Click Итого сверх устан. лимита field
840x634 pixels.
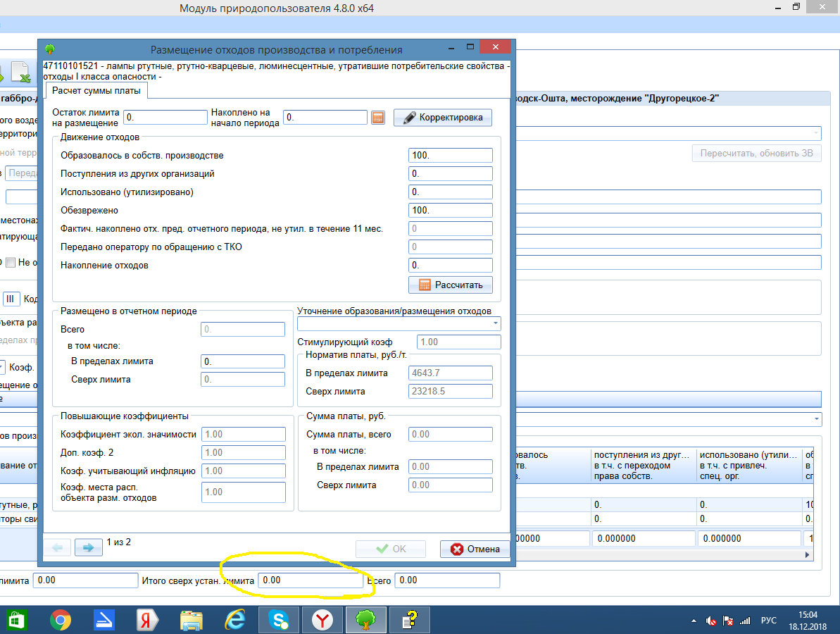(311, 580)
